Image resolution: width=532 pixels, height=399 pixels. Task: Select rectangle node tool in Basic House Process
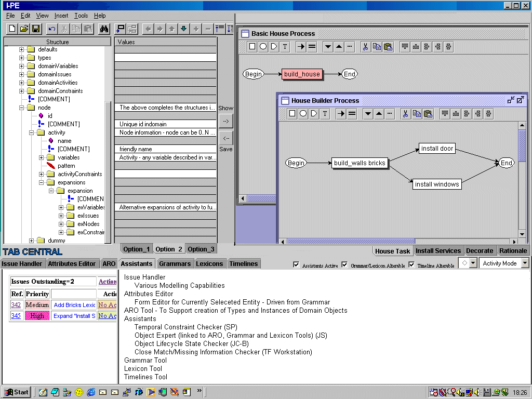(x=252, y=47)
